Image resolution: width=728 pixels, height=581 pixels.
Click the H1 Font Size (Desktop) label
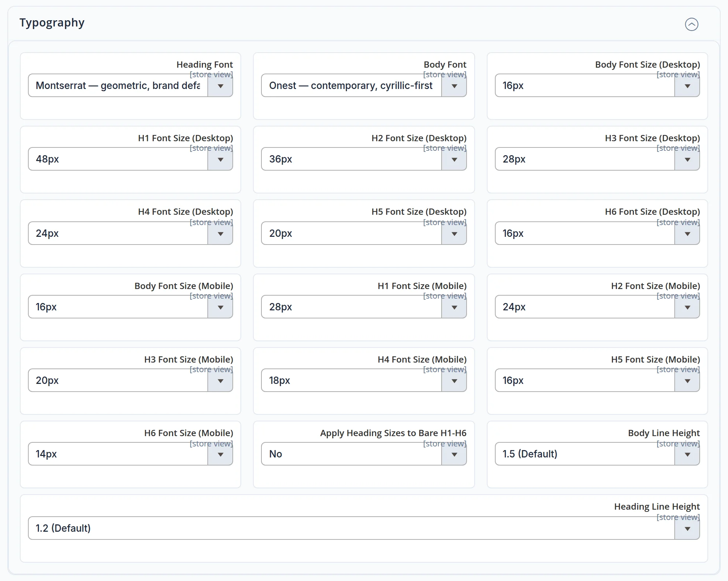click(186, 138)
